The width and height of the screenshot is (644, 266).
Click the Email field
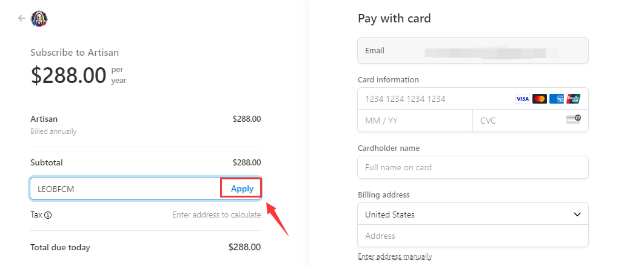473,50
